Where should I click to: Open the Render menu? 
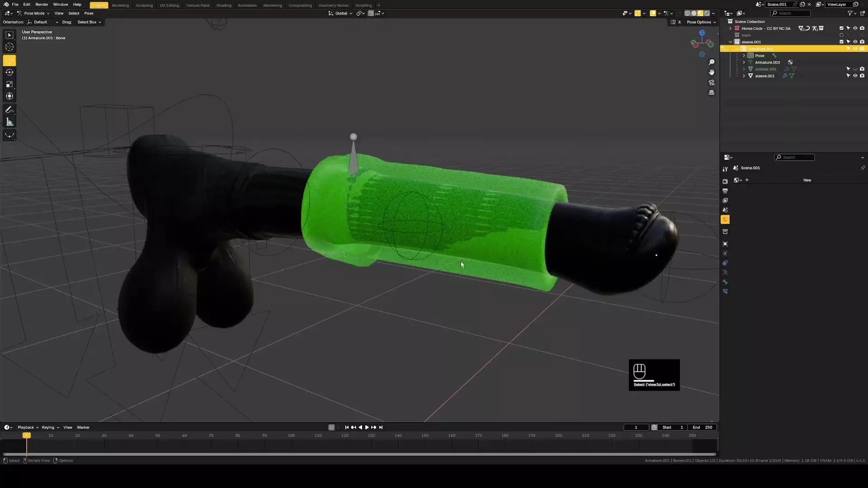pos(42,5)
